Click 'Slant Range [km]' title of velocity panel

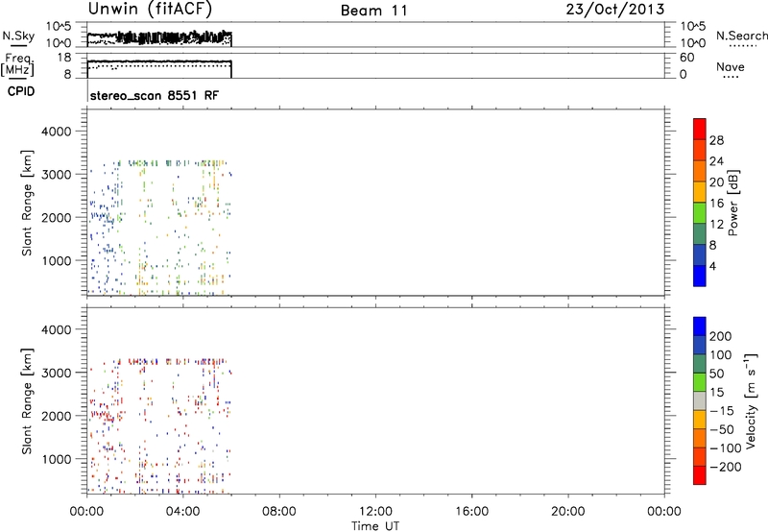pos(27,400)
